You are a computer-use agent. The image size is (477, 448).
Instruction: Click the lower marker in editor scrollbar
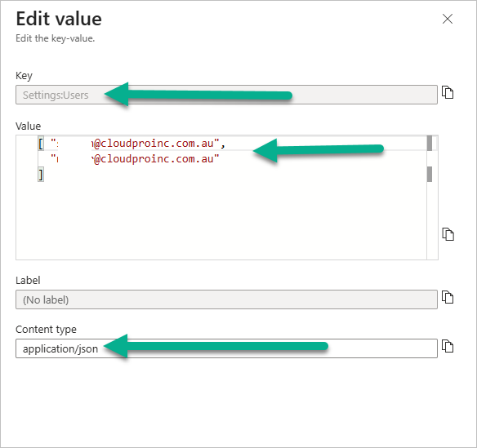click(x=430, y=174)
